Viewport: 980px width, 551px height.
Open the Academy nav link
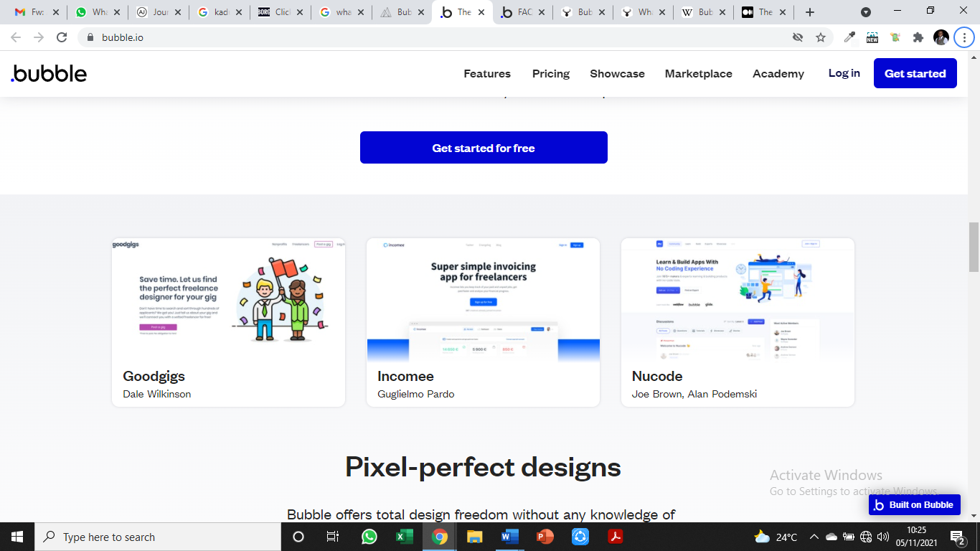(778, 74)
